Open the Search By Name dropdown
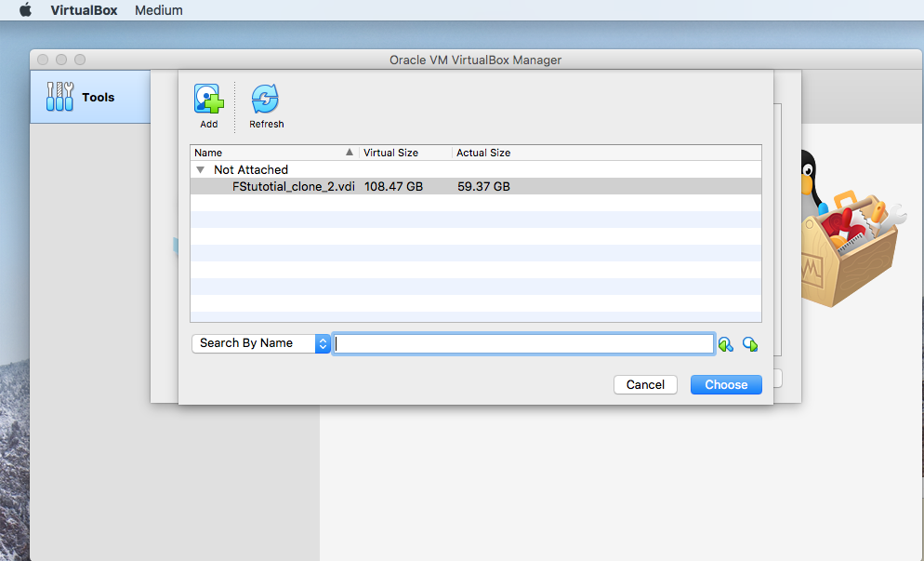The height and width of the screenshot is (561, 924). point(260,343)
